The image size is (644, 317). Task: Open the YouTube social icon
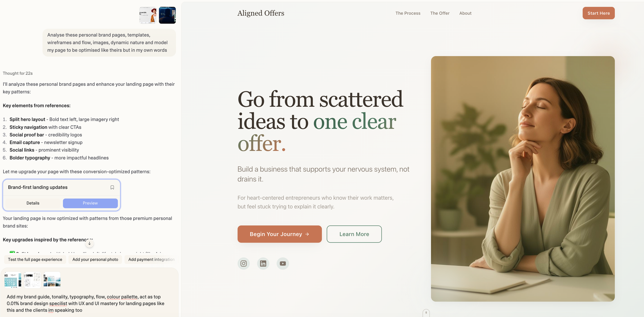[283, 263]
